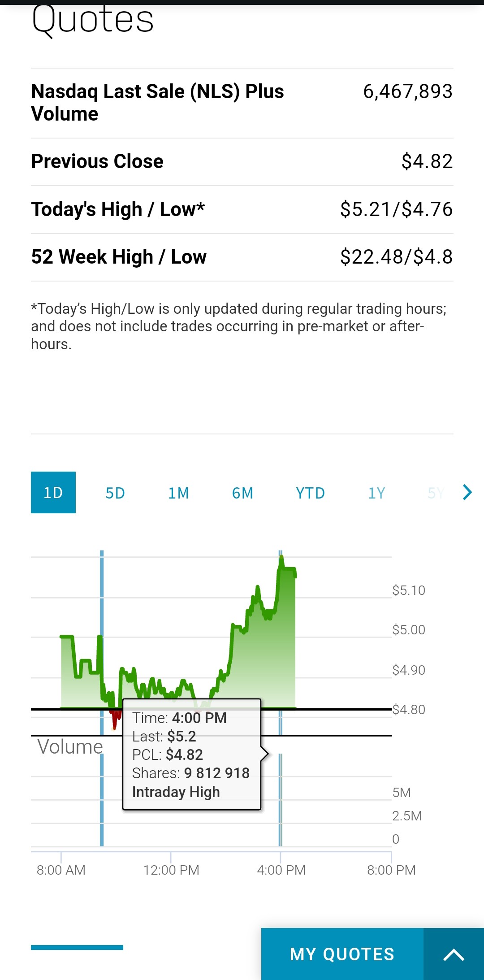
Task: Select the 1Y chart range
Action: click(x=376, y=493)
